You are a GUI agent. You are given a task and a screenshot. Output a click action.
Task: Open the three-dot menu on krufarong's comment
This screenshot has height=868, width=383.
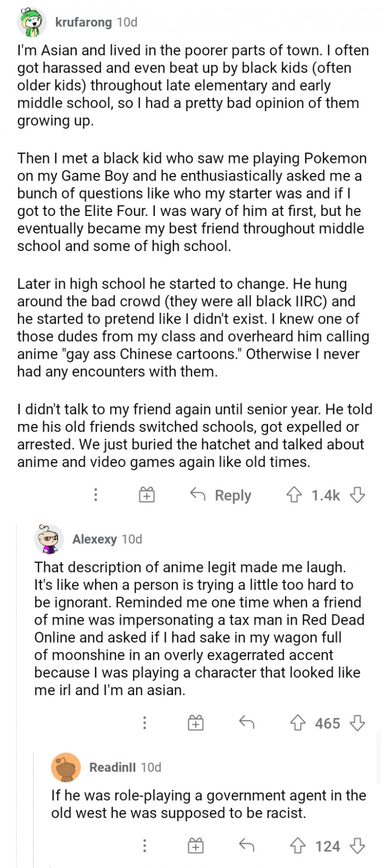[96, 495]
